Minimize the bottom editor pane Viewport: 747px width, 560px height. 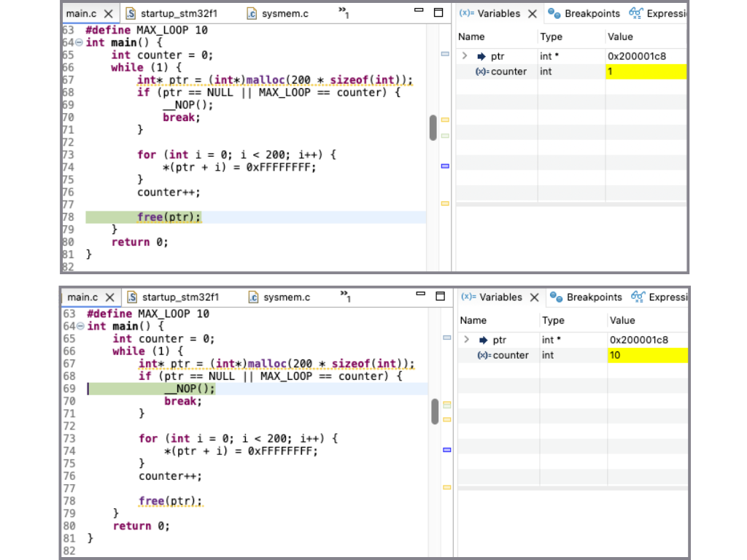coord(421,293)
